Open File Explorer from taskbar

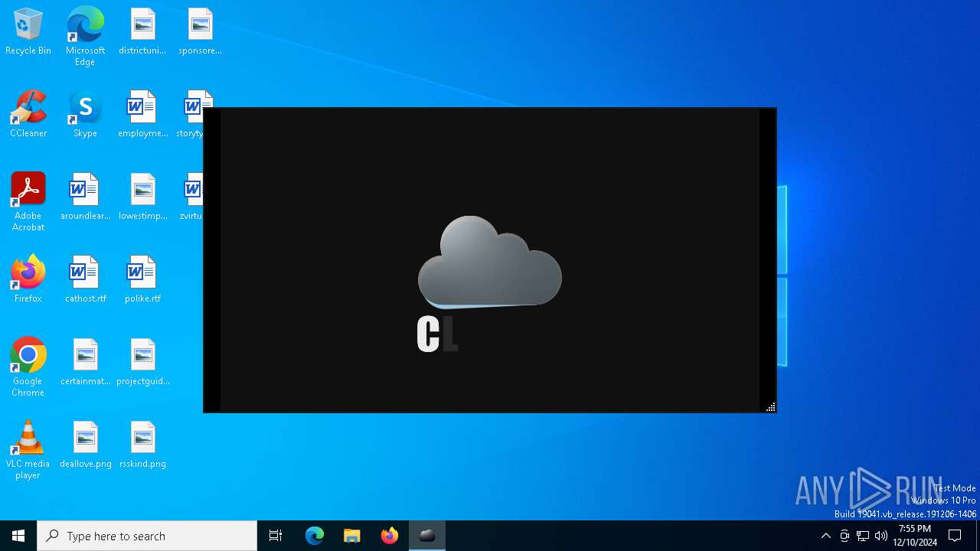coord(352,536)
